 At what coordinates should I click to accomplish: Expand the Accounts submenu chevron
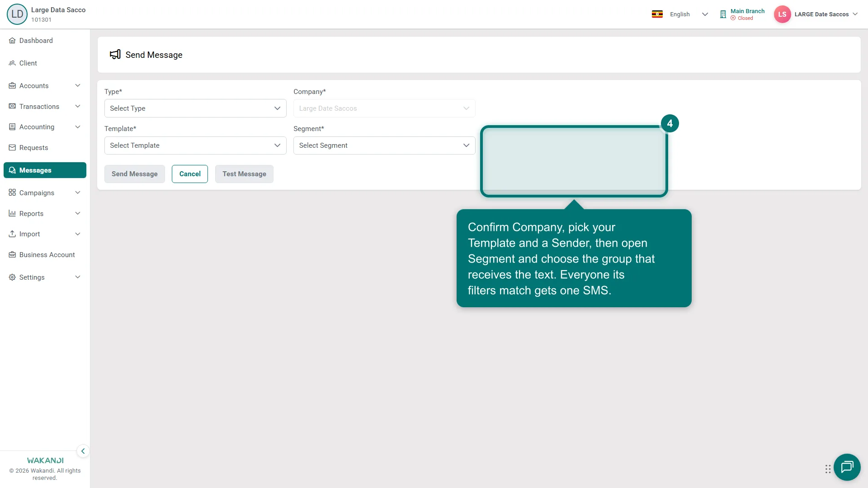click(x=78, y=86)
